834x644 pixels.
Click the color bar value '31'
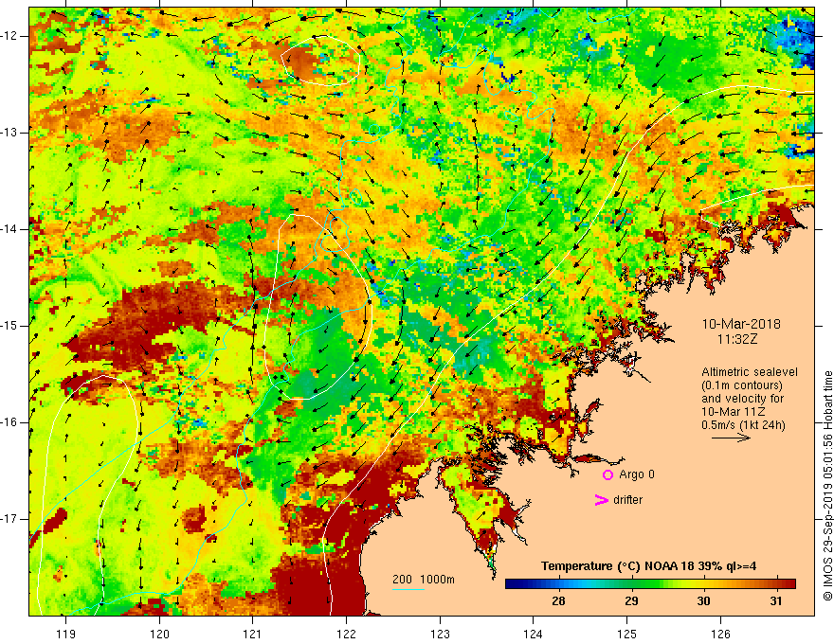pos(776,601)
